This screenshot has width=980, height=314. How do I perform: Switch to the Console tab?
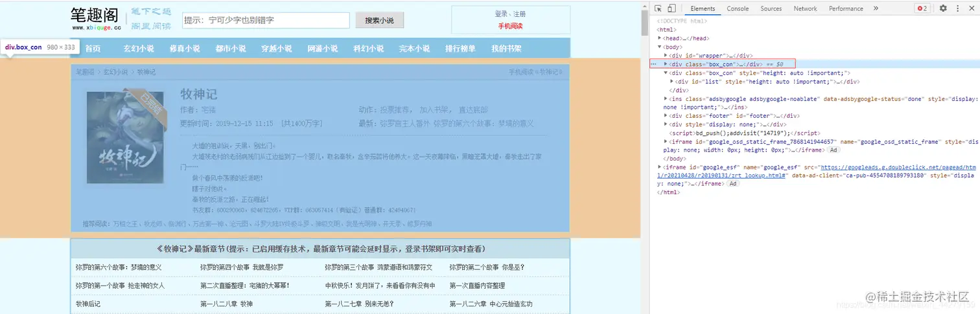click(x=738, y=8)
